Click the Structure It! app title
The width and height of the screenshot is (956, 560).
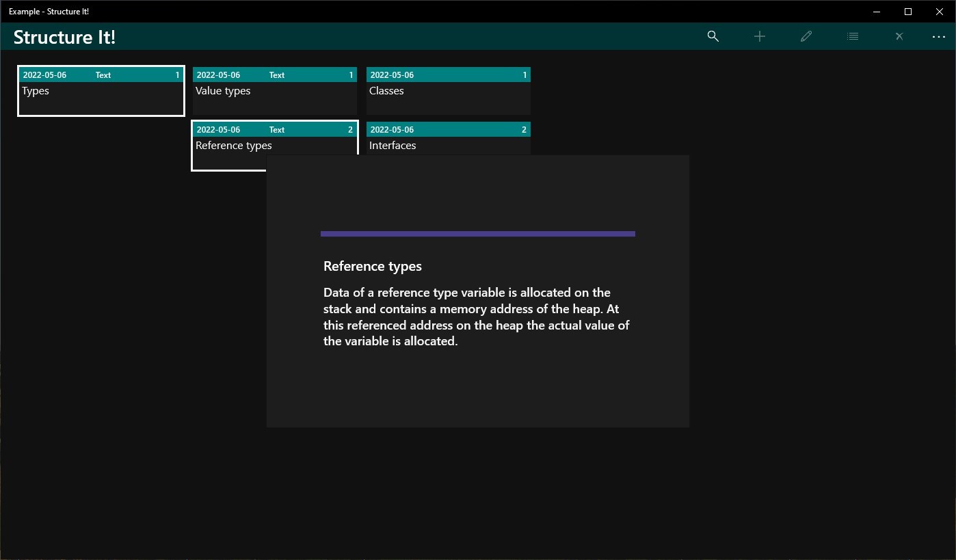click(64, 37)
